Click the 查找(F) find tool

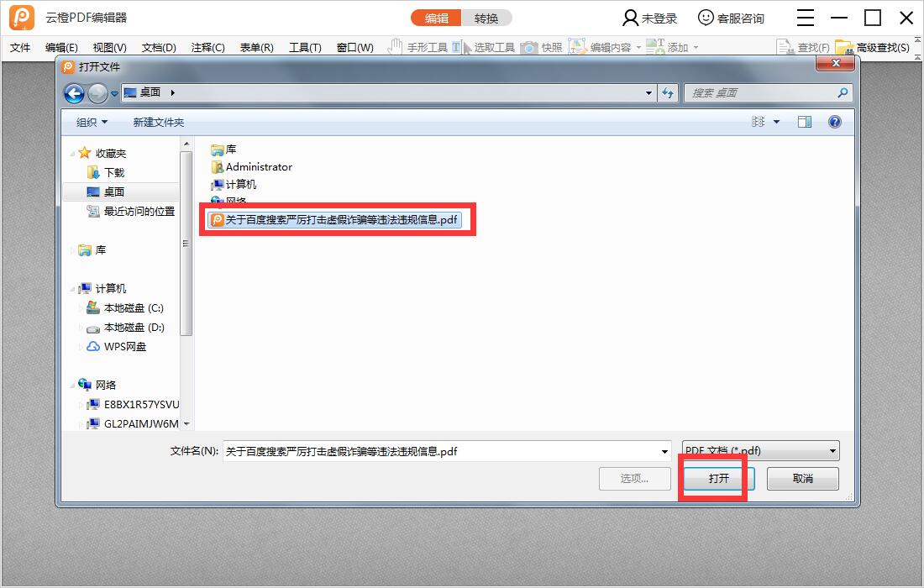pyautogui.click(x=803, y=47)
